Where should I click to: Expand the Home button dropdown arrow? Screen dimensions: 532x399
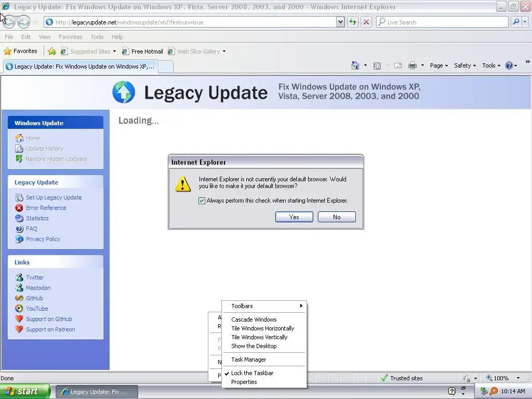[365, 65]
